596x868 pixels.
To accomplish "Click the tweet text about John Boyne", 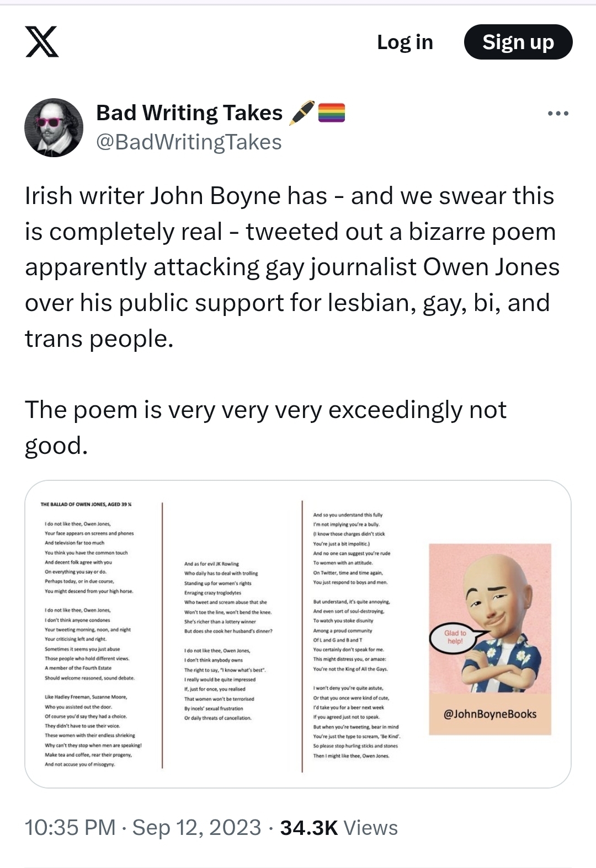I will 291,267.
